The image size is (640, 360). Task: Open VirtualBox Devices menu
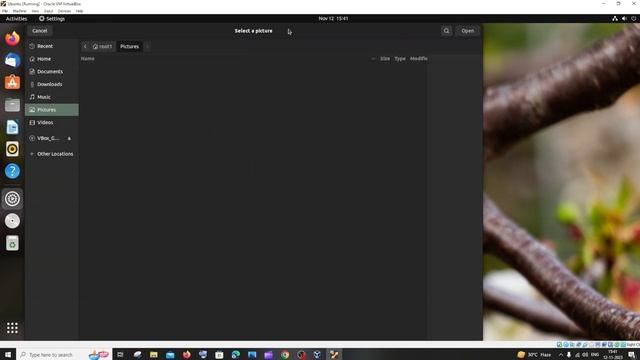(x=64, y=11)
